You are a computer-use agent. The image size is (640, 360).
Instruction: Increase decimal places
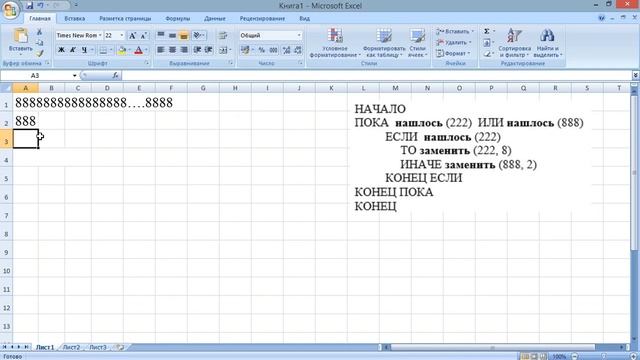286,50
